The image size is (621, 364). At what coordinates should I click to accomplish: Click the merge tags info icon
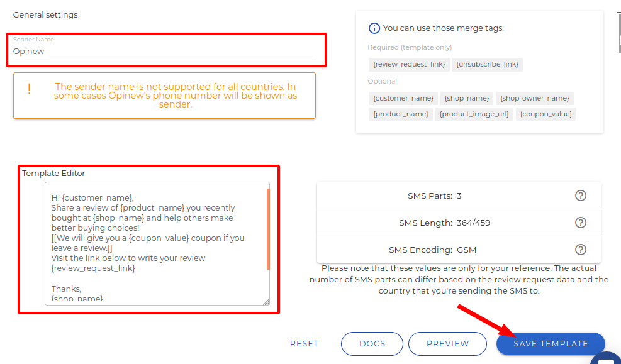(374, 28)
